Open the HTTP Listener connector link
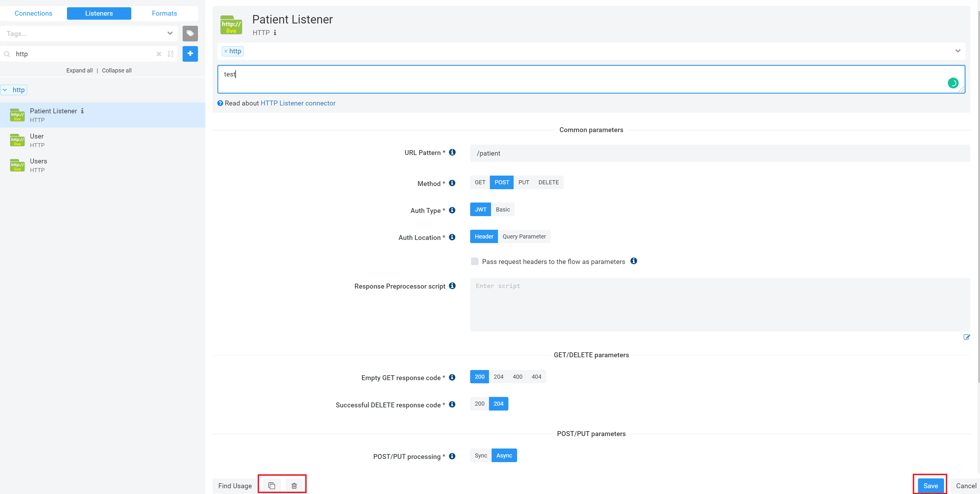 pos(298,103)
